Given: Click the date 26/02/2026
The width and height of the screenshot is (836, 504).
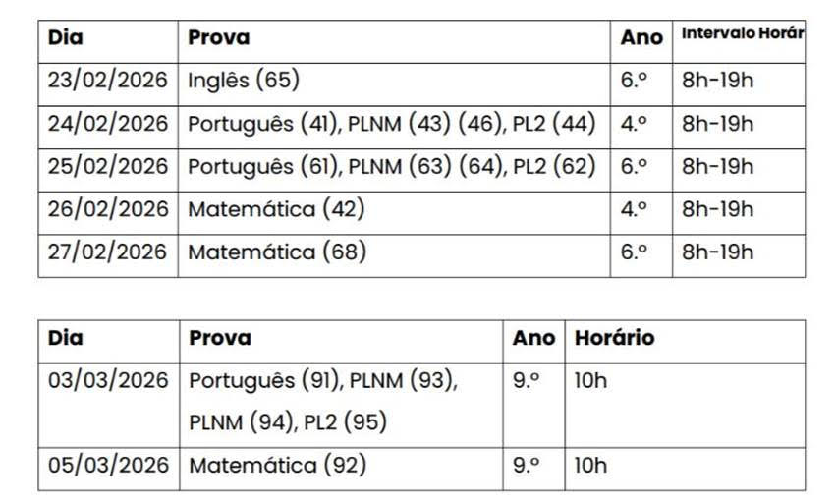Looking at the screenshot, I should pos(108,209).
